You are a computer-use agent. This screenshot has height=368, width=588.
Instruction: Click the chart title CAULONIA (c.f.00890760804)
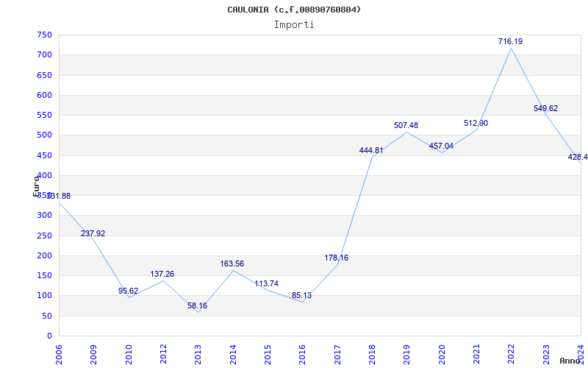pyautogui.click(x=294, y=10)
